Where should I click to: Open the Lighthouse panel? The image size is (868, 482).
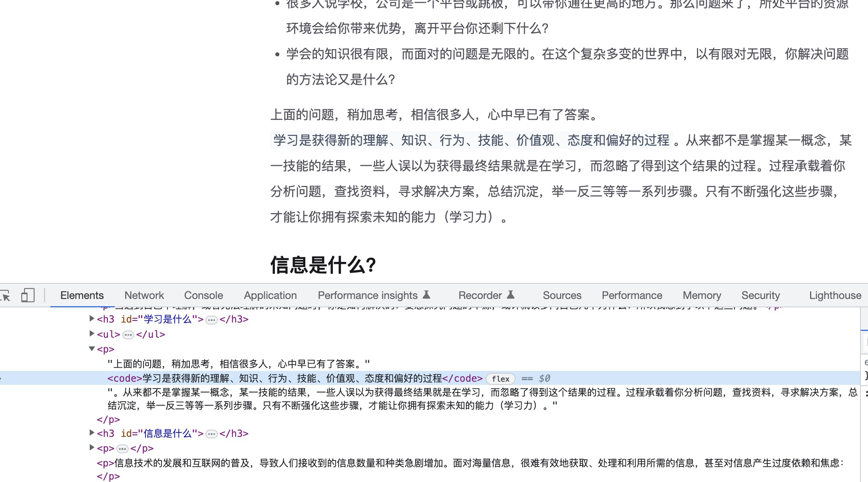click(834, 295)
